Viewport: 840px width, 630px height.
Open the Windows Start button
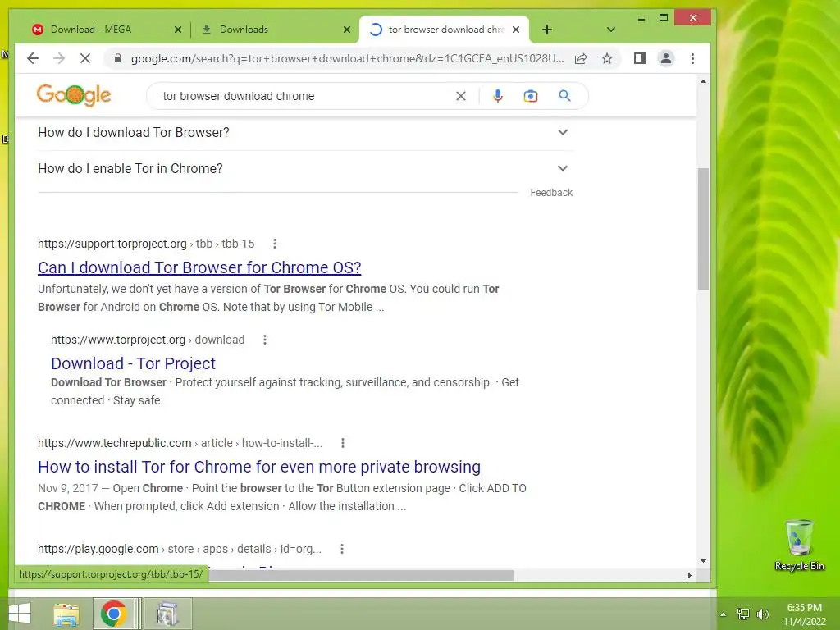20,614
